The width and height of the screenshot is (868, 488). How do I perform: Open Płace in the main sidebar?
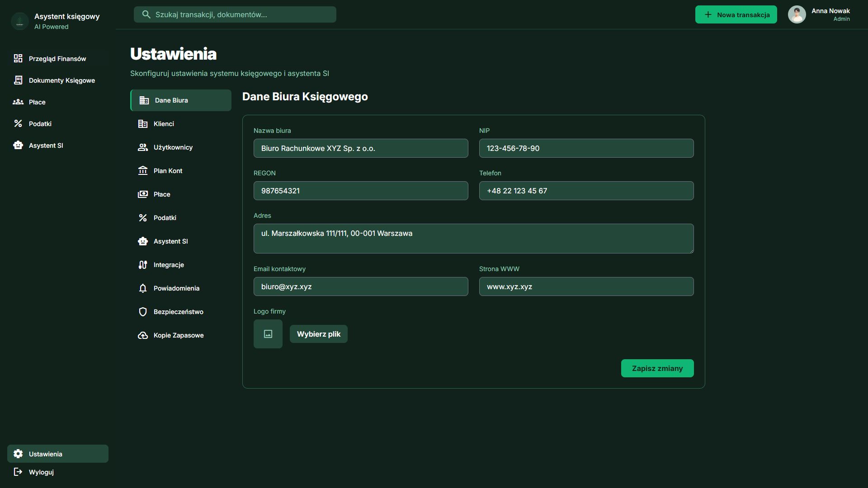(37, 102)
